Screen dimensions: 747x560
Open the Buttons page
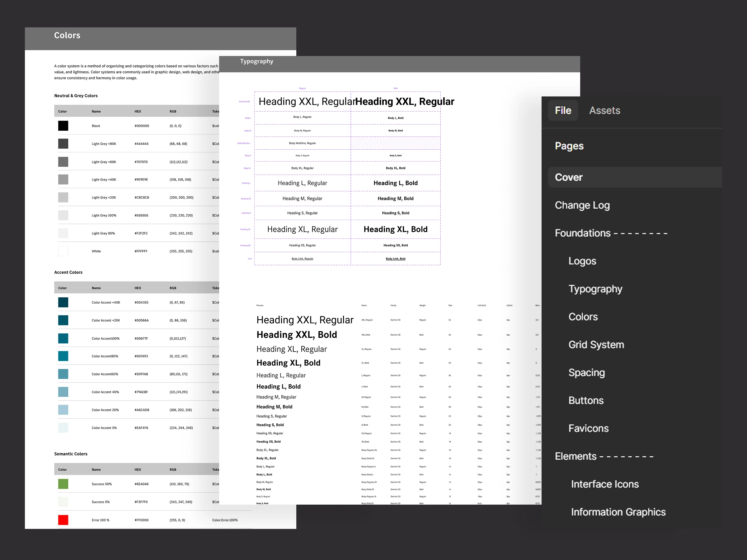(x=586, y=400)
